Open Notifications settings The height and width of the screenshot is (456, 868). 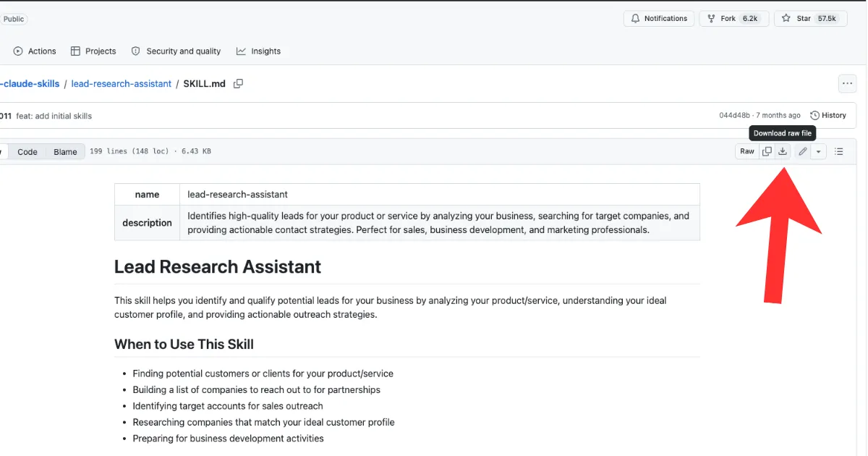(x=659, y=19)
